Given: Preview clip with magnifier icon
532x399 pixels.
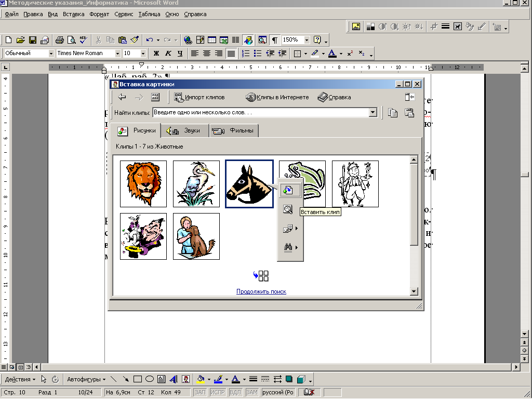Looking at the screenshot, I should pos(288,209).
